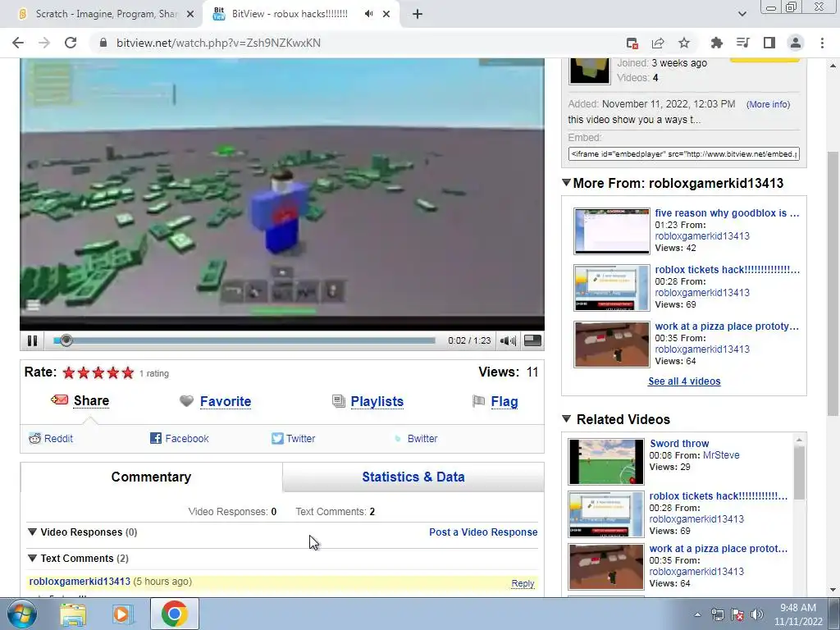Open the media player taskbar icon
The height and width of the screenshot is (630, 840).
[x=123, y=614]
